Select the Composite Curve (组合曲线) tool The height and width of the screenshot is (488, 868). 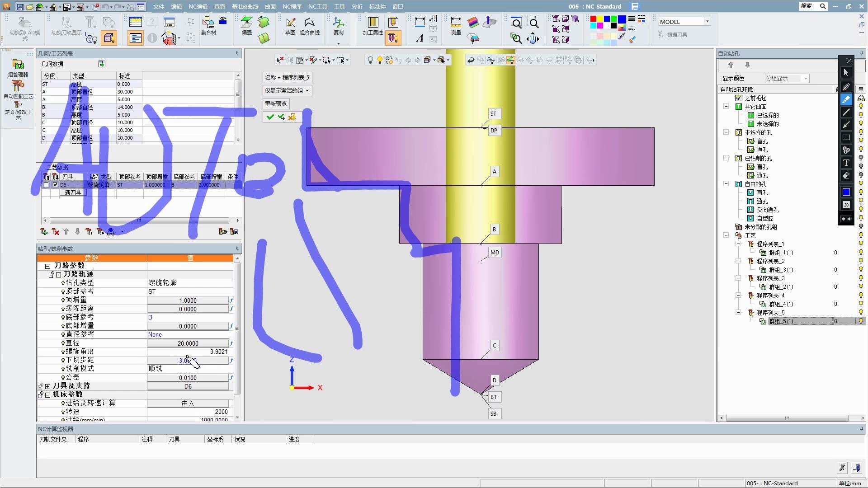click(310, 23)
